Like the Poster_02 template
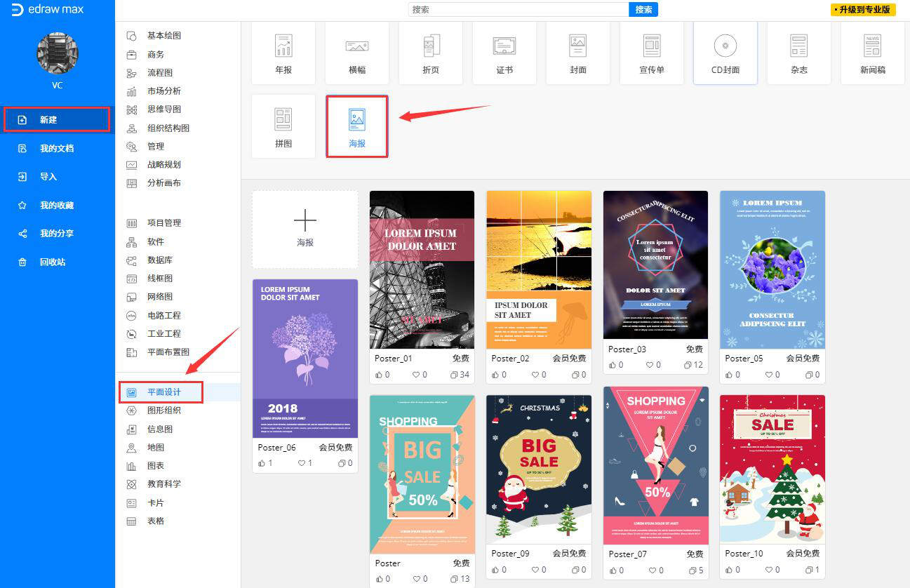 (496, 375)
